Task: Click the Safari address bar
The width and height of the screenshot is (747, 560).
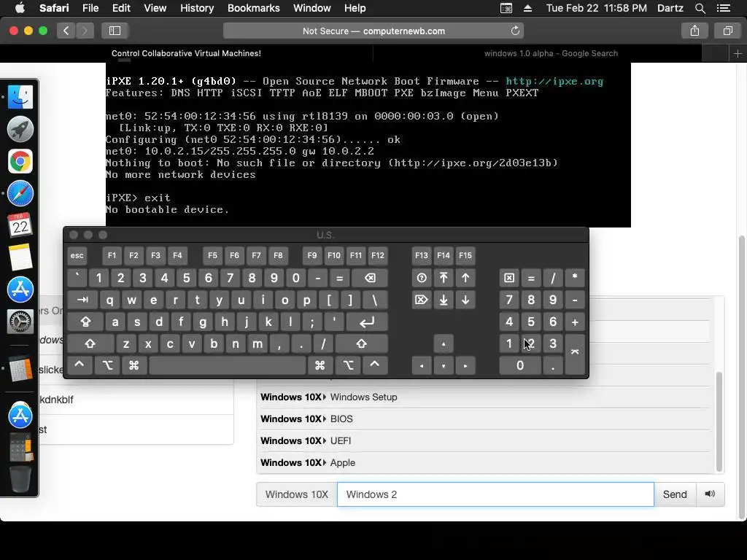Action: click(x=373, y=31)
